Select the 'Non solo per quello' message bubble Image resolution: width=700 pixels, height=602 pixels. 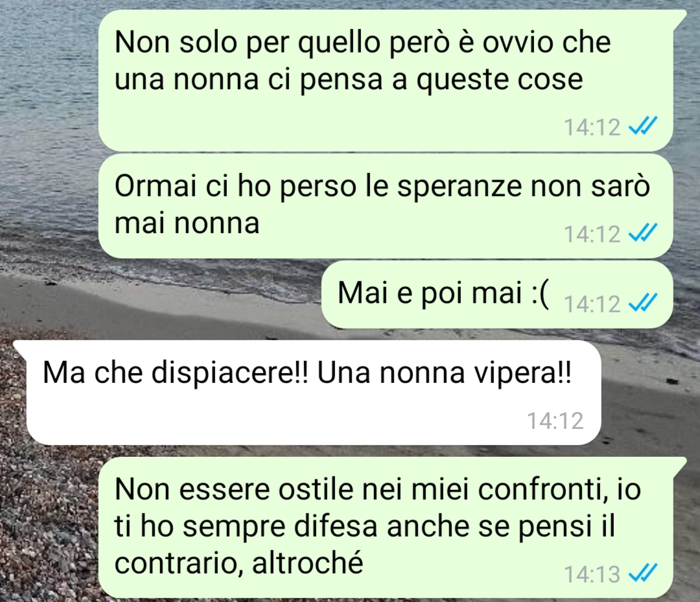[386, 80]
